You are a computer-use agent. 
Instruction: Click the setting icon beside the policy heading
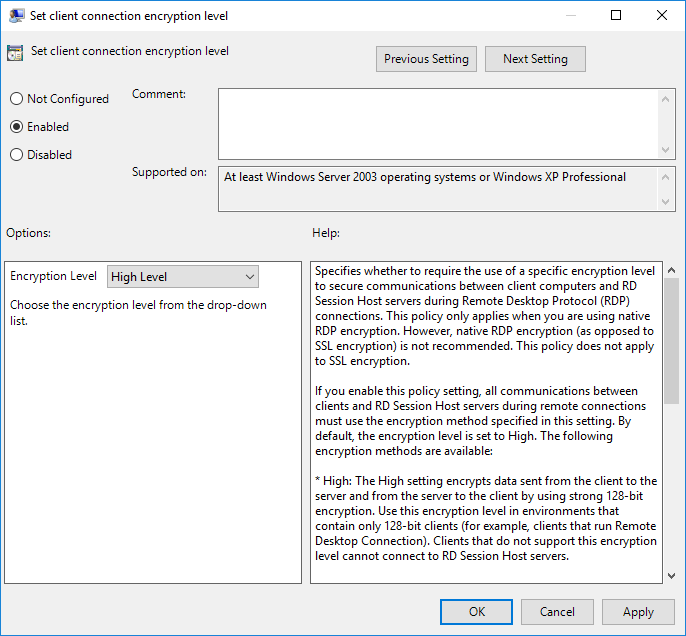15,53
